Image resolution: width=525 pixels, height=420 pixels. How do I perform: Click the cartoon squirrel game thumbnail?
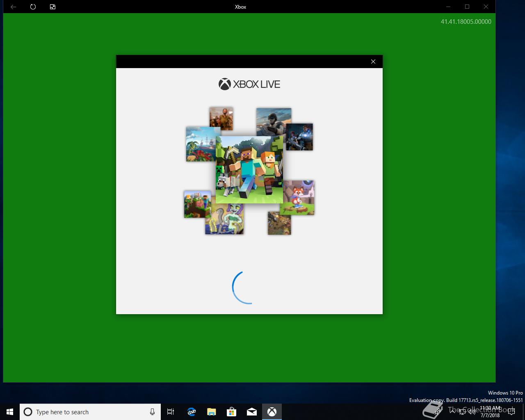[224, 219]
